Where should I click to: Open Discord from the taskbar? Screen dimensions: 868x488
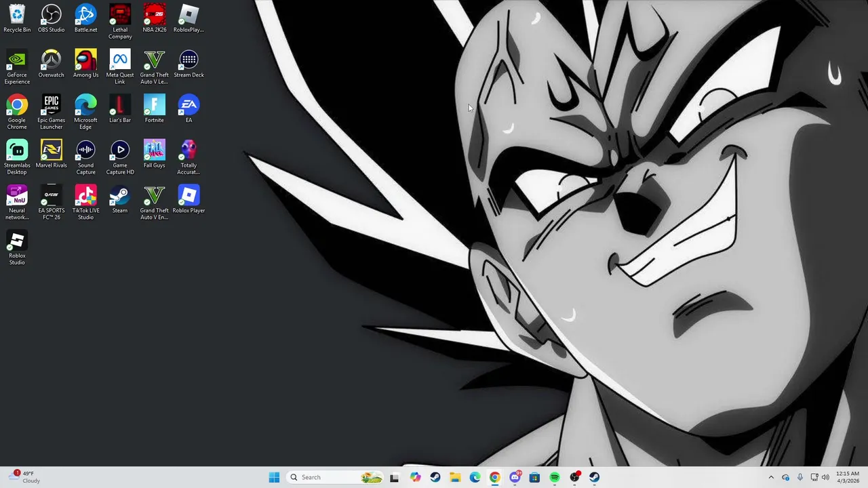point(515,477)
